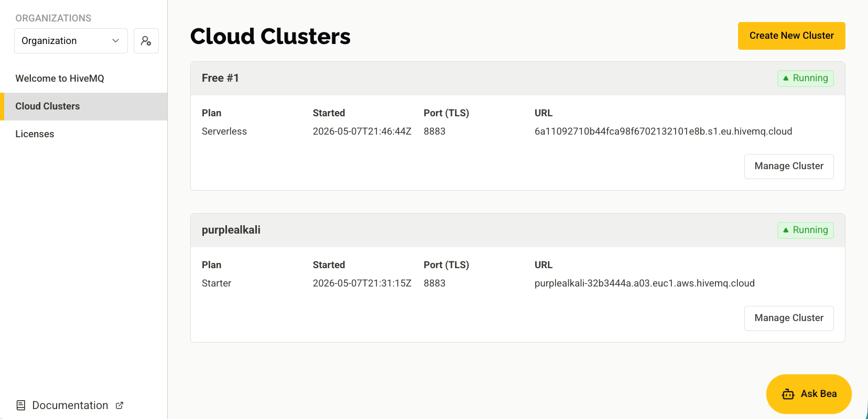
Task: Open the organization user settings icon
Action: (146, 41)
